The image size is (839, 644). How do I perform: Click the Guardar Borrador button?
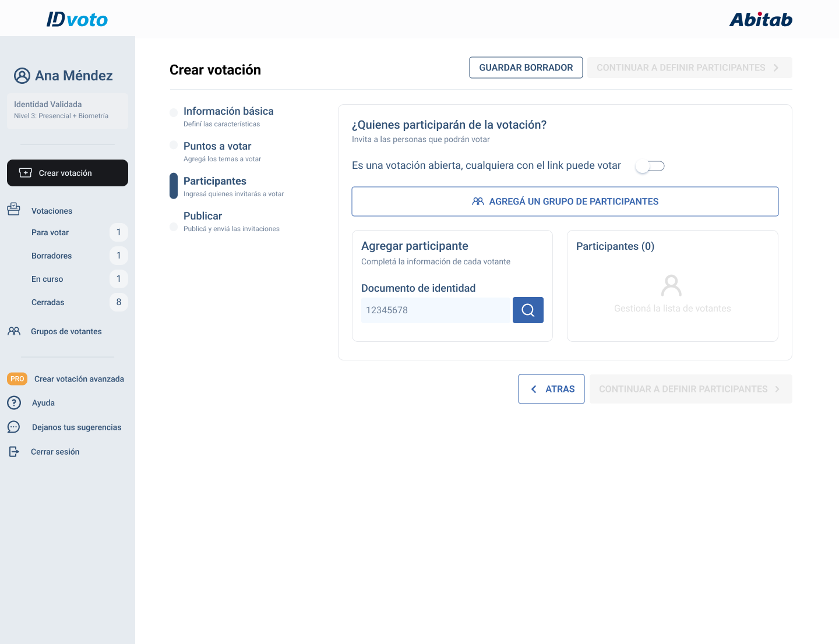tap(526, 68)
